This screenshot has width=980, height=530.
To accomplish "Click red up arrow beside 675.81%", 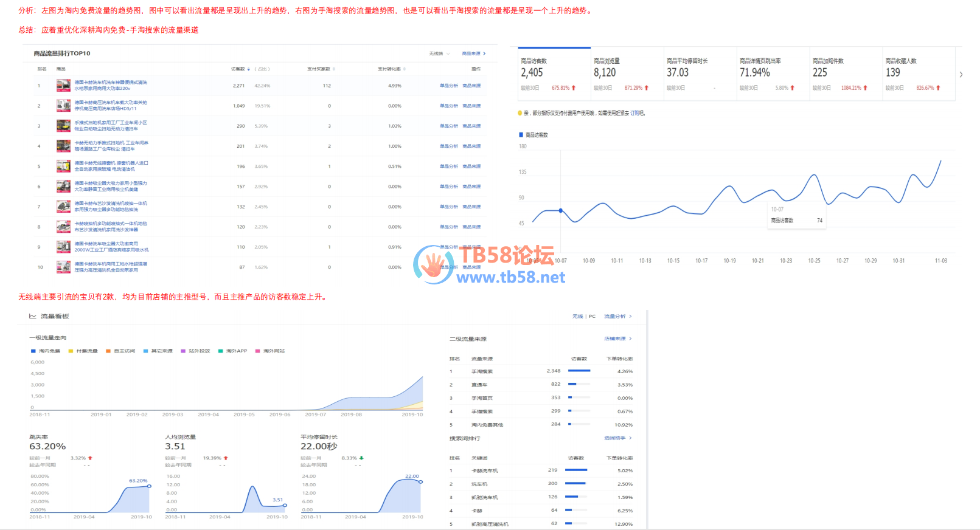I will tap(574, 88).
